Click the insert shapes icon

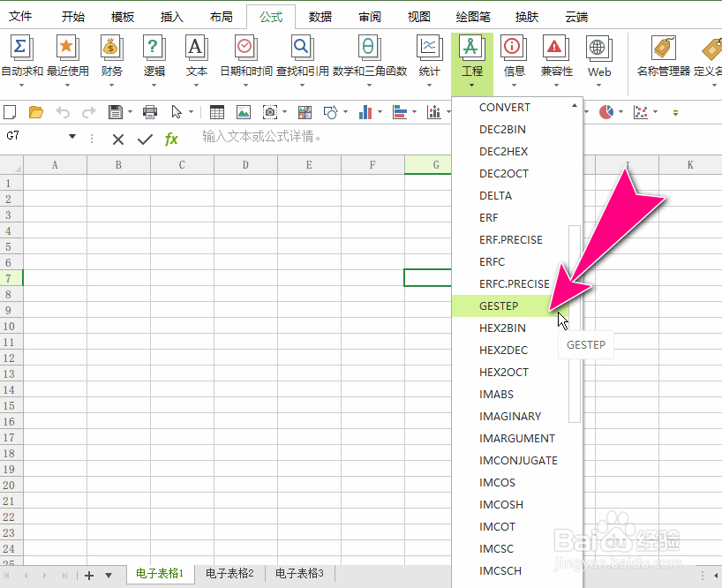[331, 112]
